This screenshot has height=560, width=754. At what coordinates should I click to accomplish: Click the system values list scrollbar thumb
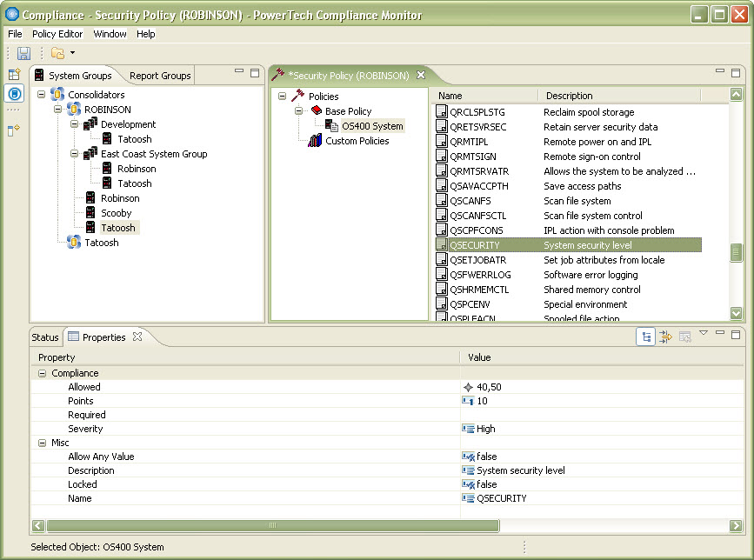(x=736, y=252)
